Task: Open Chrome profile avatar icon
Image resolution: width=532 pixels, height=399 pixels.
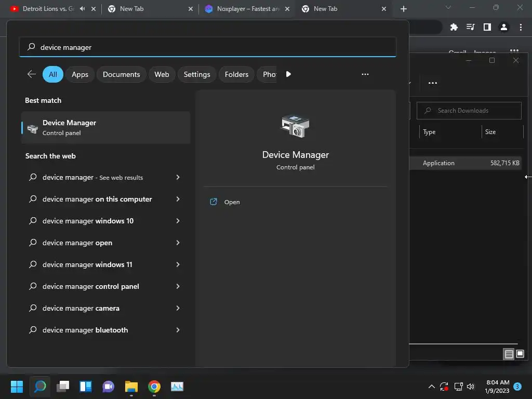Action: (504, 27)
